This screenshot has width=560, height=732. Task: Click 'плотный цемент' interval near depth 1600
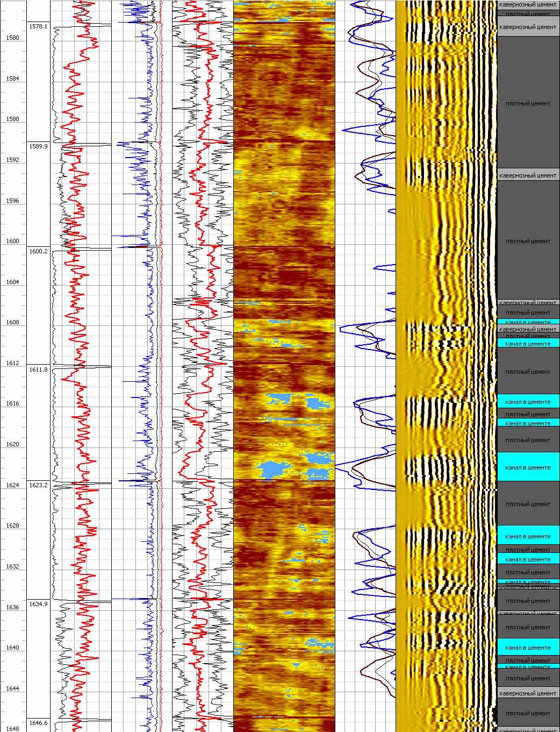[528, 241]
